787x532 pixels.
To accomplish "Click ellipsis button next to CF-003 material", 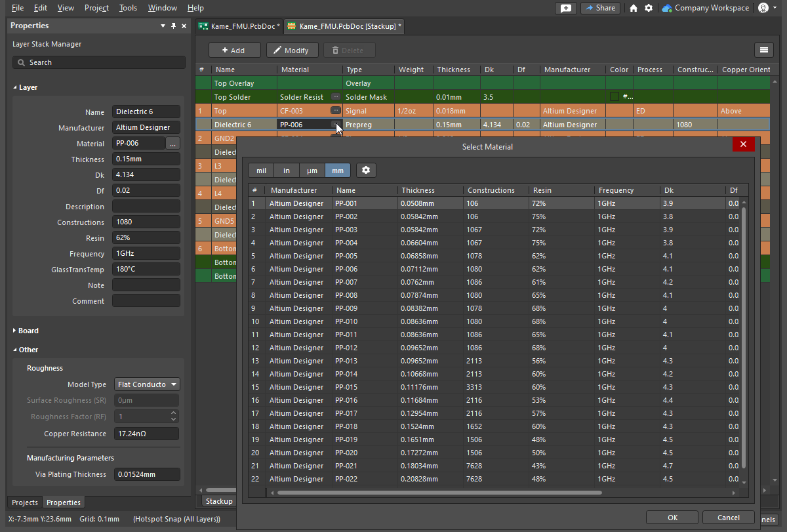I will click(336, 111).
